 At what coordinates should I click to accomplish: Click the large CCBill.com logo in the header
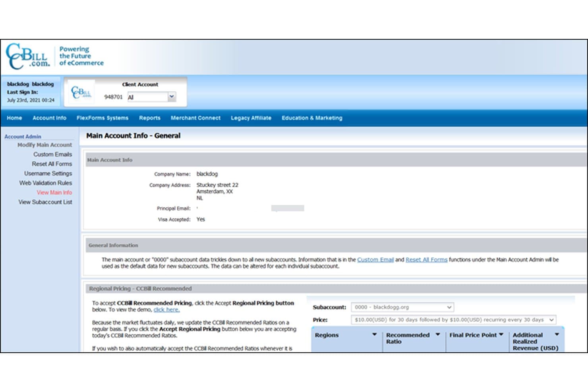(27, 56)
